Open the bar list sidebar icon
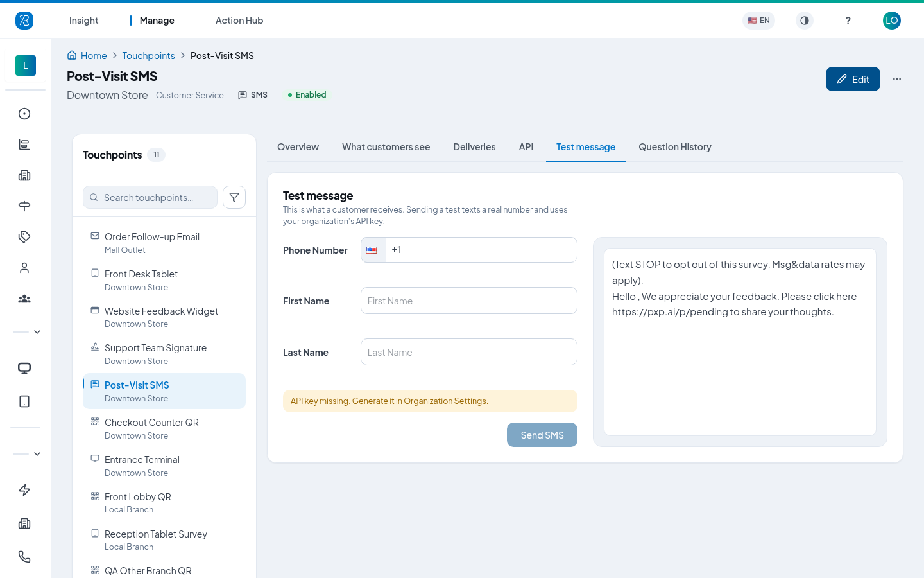This screenshot has width=924, height=578. point(24,144)
